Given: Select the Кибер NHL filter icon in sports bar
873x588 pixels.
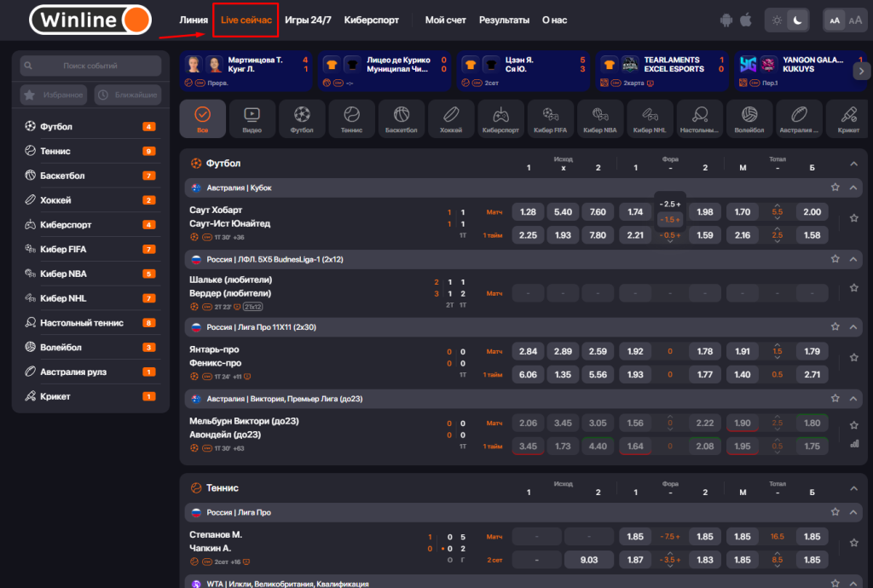Looking at the screenshot, I should click(650, 119).
